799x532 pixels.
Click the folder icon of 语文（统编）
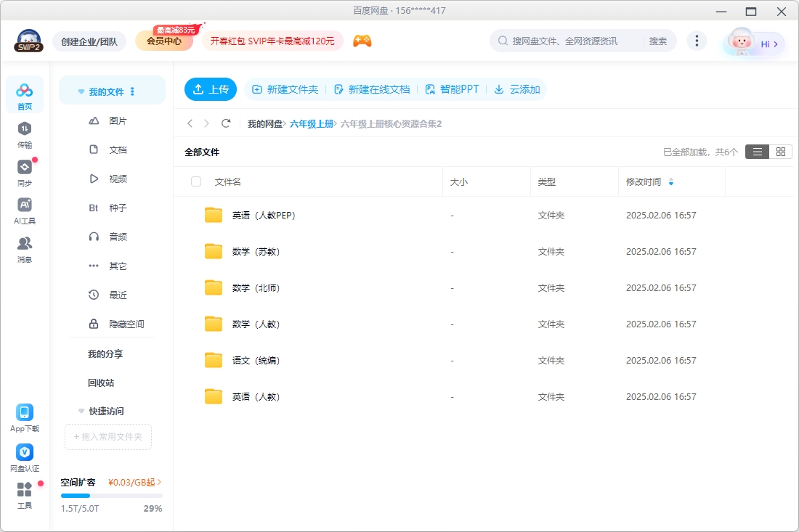tap(214, 361)
